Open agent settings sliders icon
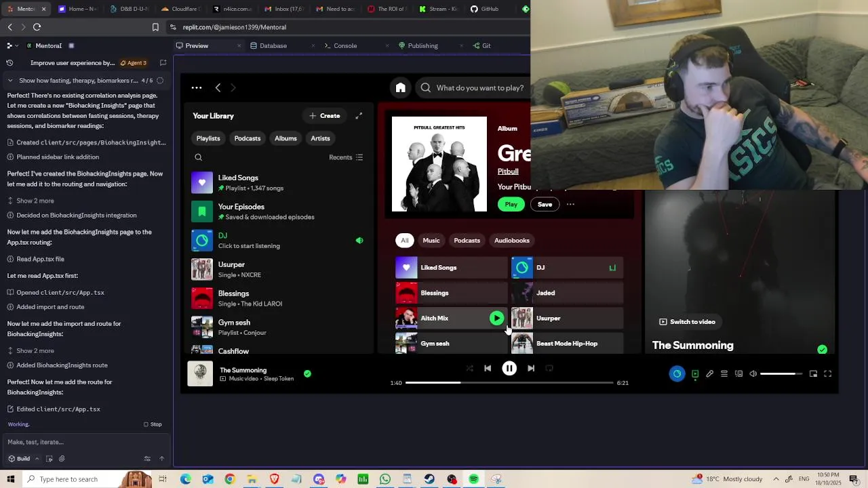The image size is (868, 488). [147, 459]
